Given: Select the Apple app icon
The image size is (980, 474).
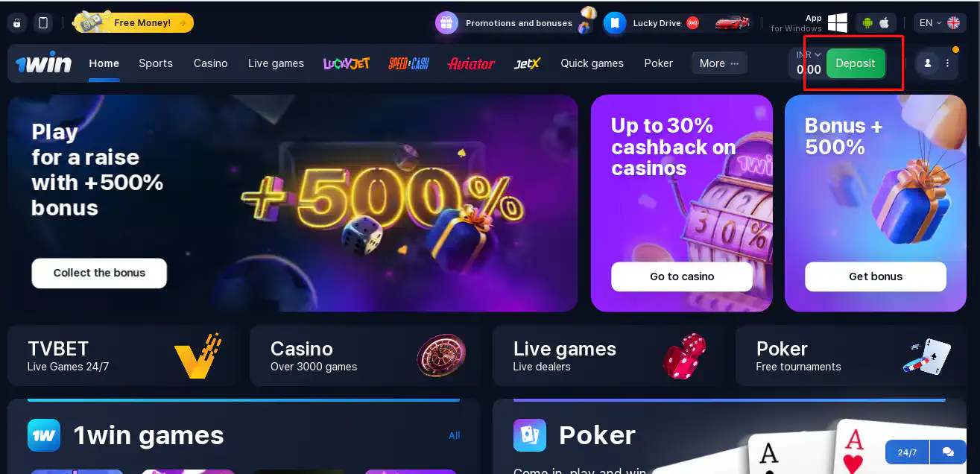Looking at the screenshot, I should tap(885, 23).
